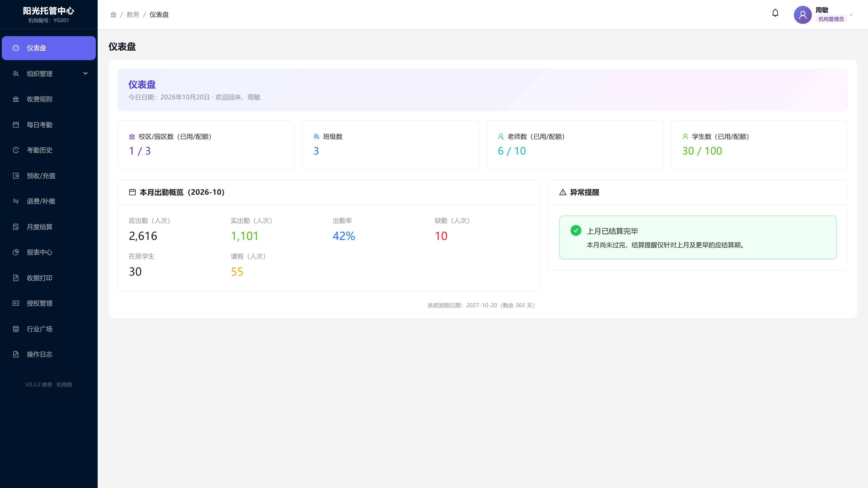
Task: Click the 老师数 value 6 / 10
Action: [x=512, y=151]
